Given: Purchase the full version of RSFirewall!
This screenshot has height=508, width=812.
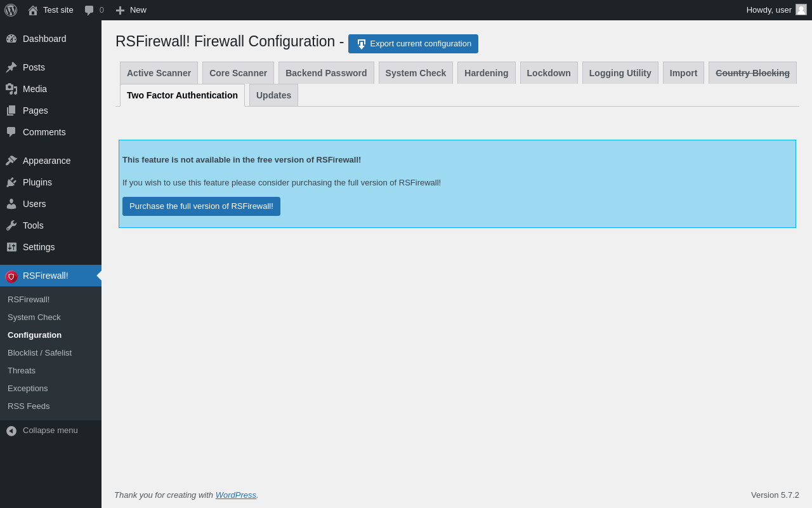Looking at the screenshot, I should click(201, 206).
